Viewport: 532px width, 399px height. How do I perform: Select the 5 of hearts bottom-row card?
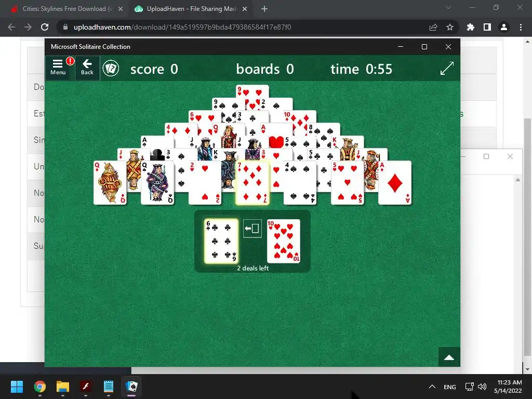point(348,182)
